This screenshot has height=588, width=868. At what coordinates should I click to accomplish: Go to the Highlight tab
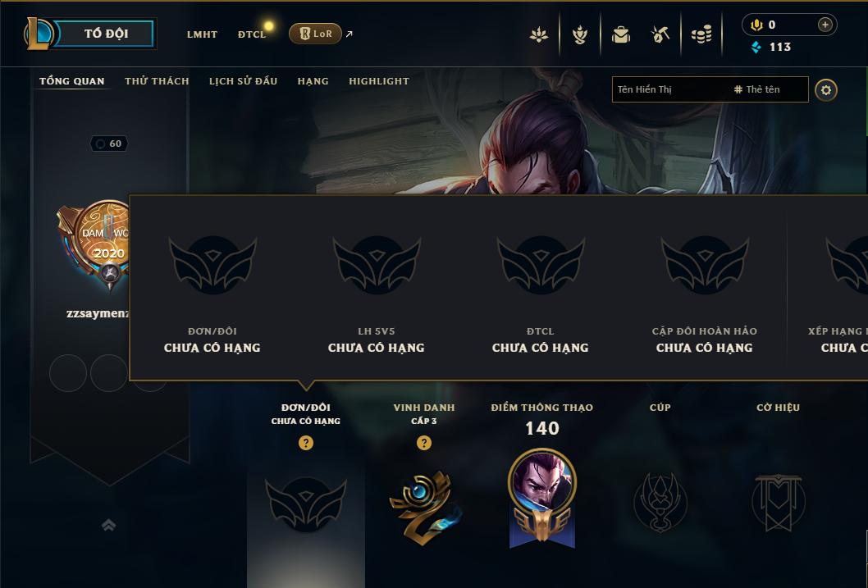tap(379, 81)
